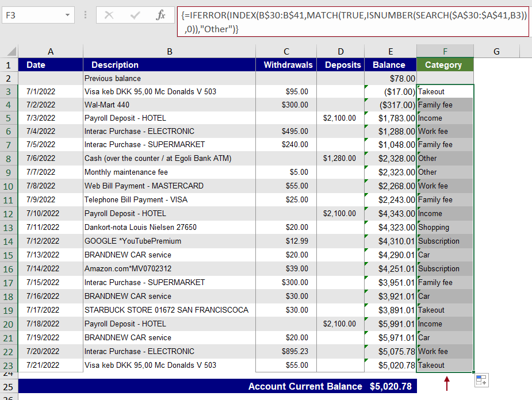Open the Quick Analysis options icon
This screenshot has width=532, height=400.
[481, 380]
